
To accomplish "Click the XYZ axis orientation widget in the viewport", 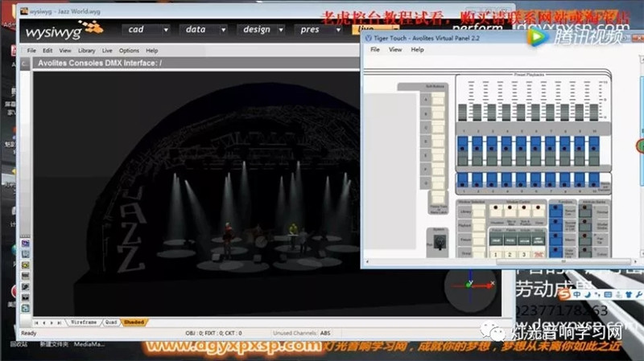I will (x=471, y=286).
